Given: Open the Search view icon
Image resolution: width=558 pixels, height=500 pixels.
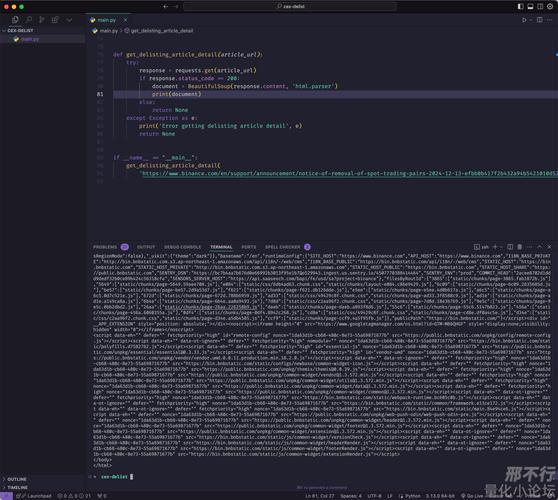Looking at the screenshot, I should 29,20.
